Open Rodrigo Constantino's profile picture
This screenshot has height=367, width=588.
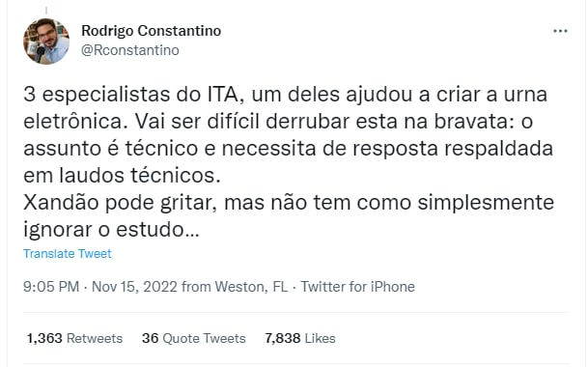pyautogui.click(x=46, y=42)
